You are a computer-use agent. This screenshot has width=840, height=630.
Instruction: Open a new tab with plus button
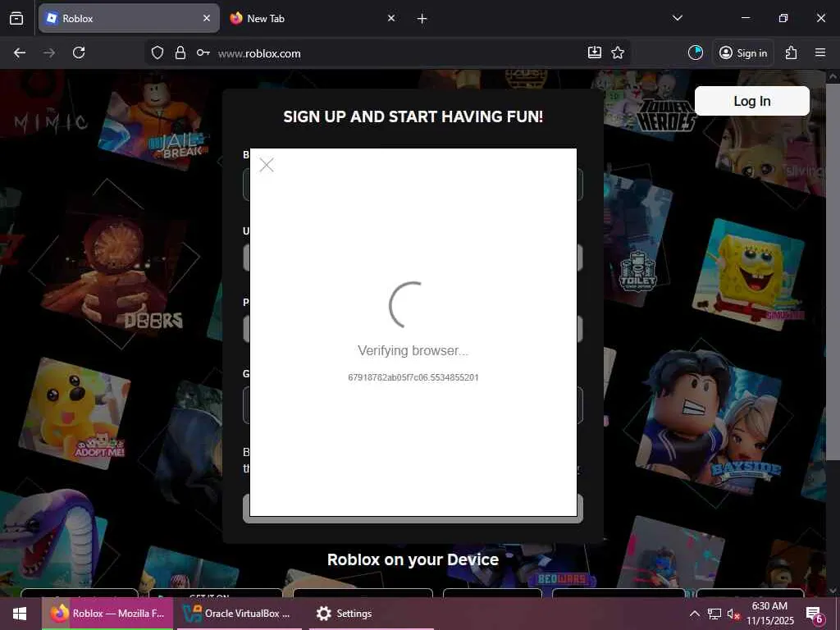[422, 19]
